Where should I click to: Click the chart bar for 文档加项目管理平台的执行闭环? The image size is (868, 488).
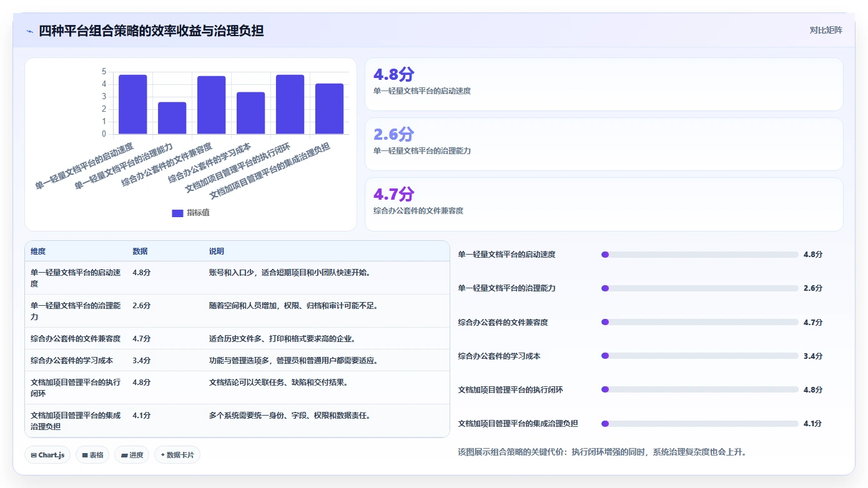290,104
